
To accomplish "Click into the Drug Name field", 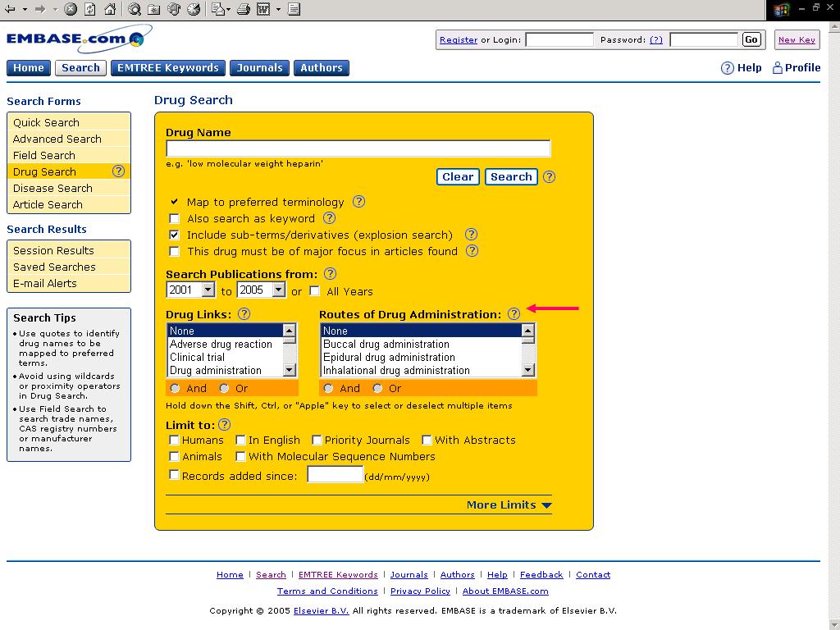I will pos(358,148).
